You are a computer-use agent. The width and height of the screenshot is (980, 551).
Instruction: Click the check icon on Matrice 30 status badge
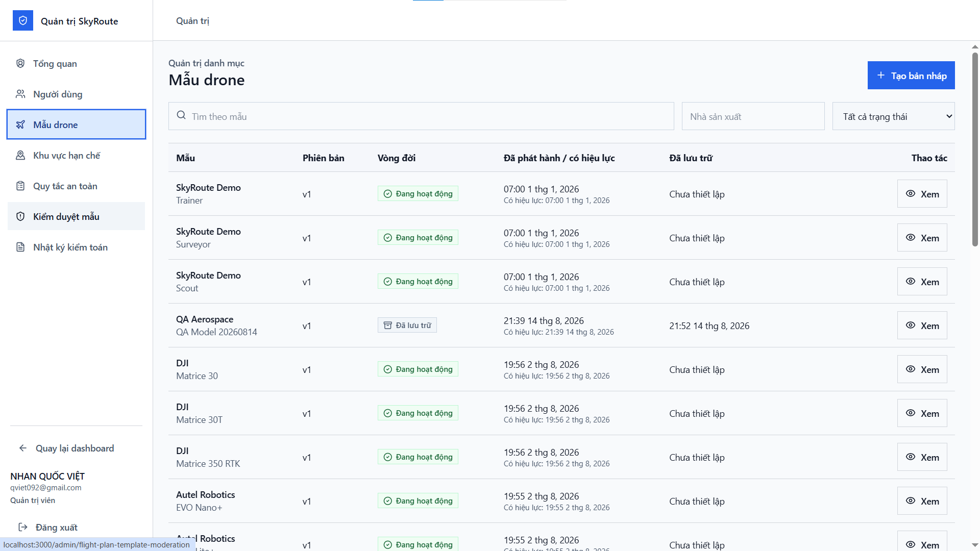click(x=388, y=369)
